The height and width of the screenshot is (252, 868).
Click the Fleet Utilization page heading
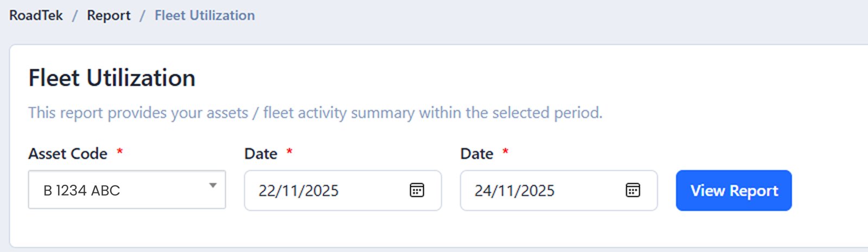click(112, 78)
